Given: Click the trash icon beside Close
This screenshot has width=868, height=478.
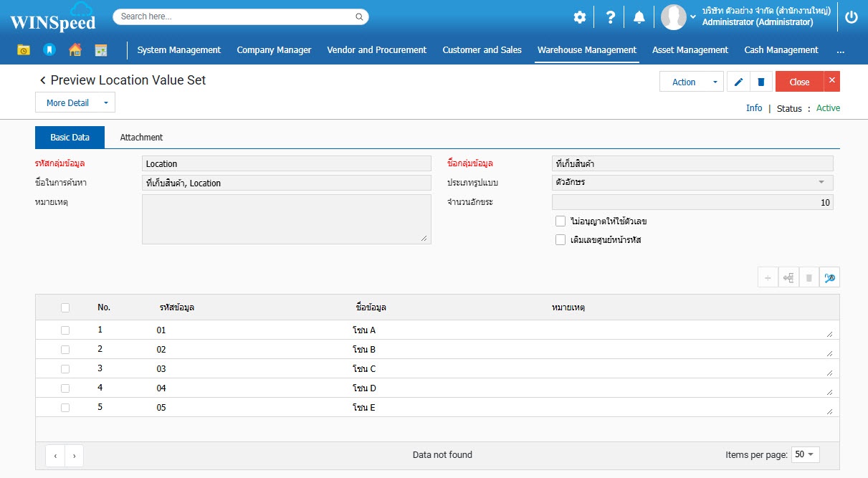Looking at the screenshot, I should pyautogui.click(x=760, y=82).
